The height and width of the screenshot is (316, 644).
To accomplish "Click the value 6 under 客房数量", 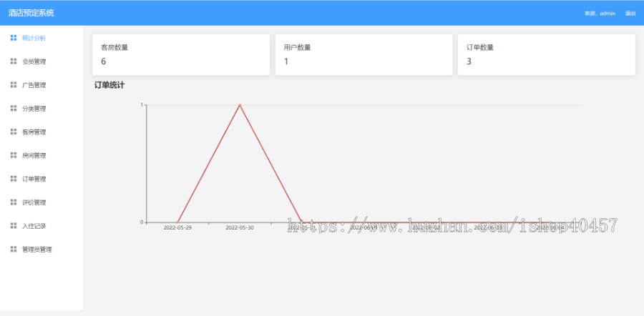I will point(104,61).
